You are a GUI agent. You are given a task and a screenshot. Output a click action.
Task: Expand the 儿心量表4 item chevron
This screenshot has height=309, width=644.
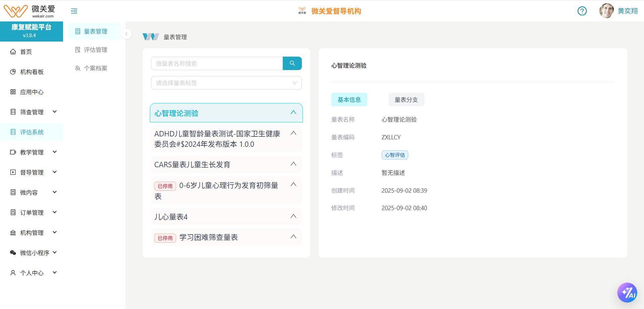click(x=293, y=216)
